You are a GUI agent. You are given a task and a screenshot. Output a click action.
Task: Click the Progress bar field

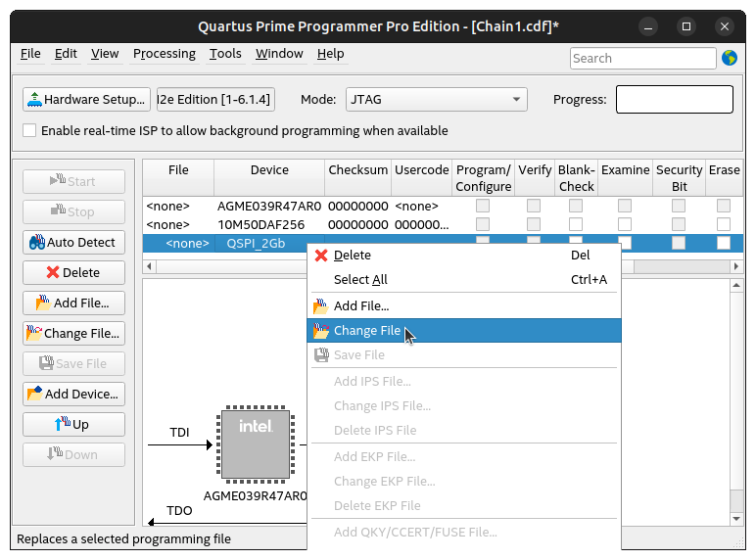(674, 99)
